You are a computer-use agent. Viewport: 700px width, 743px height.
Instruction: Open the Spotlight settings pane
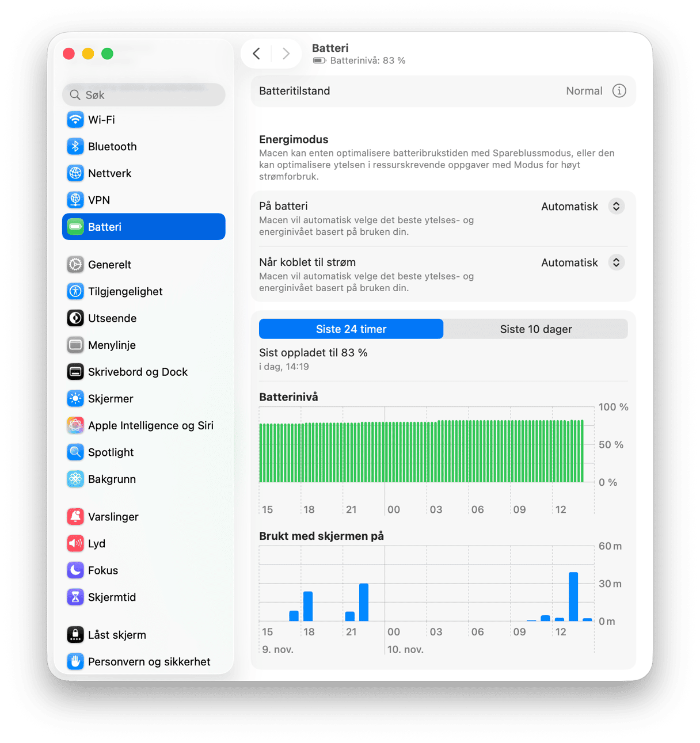pyautogui.click(x=143, y=452)
